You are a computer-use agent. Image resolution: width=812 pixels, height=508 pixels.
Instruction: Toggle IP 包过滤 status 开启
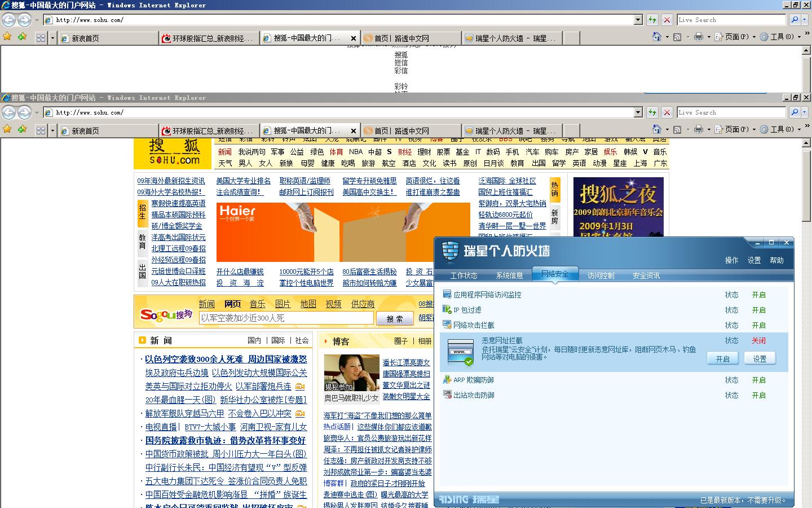758,310
